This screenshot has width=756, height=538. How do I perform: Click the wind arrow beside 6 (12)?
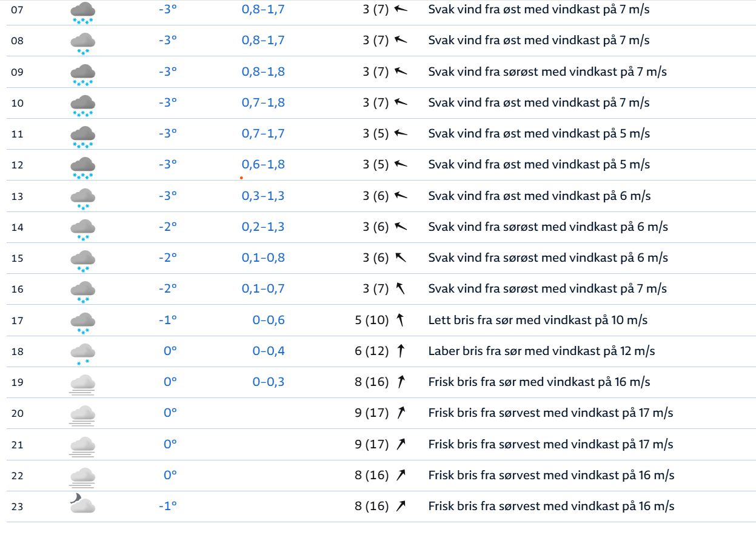tap(400, 351)
